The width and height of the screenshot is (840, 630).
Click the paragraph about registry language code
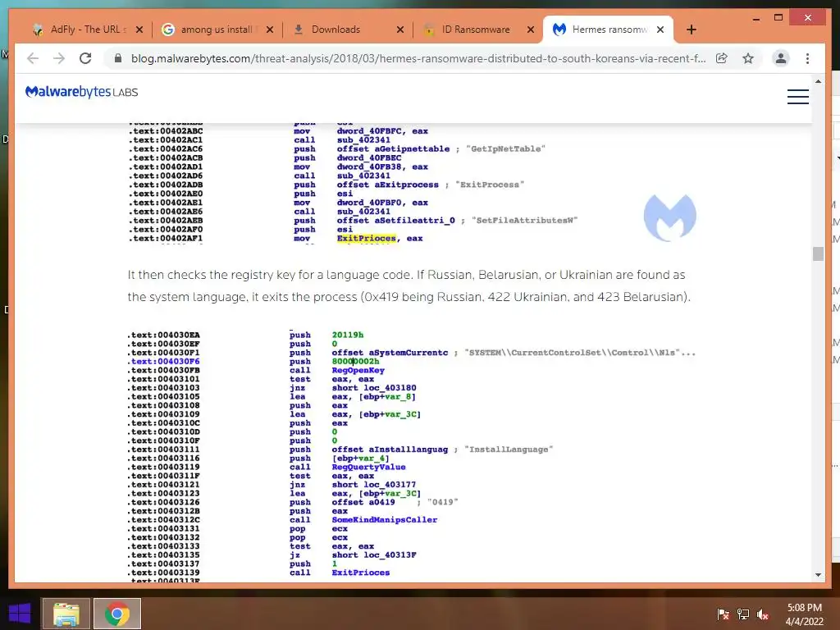point(409,286)
